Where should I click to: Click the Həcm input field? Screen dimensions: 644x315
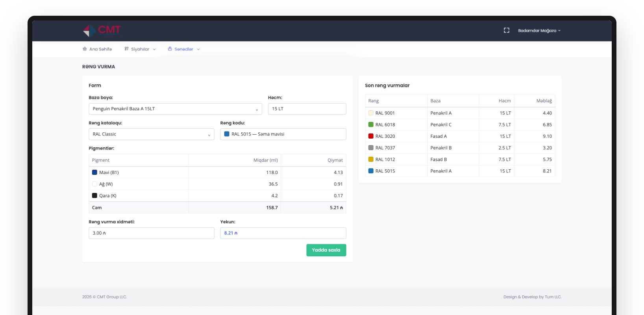click(x=307, y=109)
